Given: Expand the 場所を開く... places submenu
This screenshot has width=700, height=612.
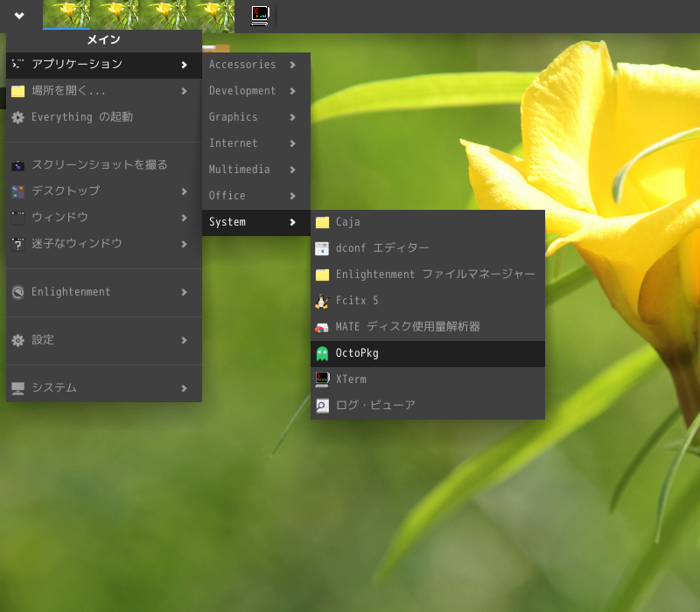Looking at the screenshot, I should (x=68, y=91).
